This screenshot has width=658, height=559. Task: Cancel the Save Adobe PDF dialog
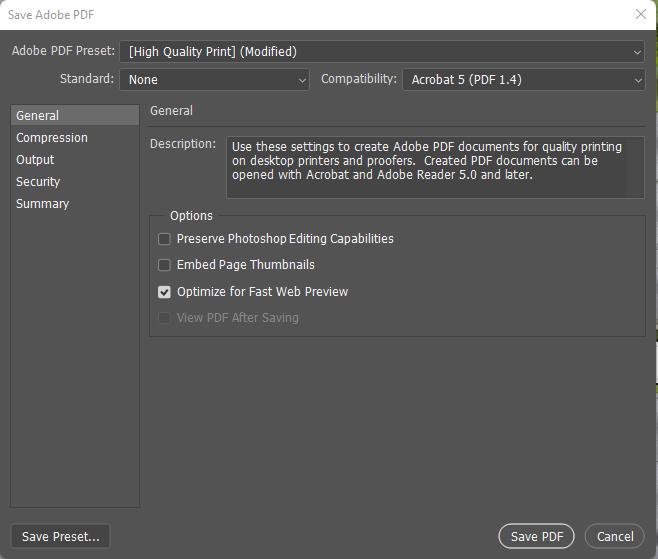(615, 536)
